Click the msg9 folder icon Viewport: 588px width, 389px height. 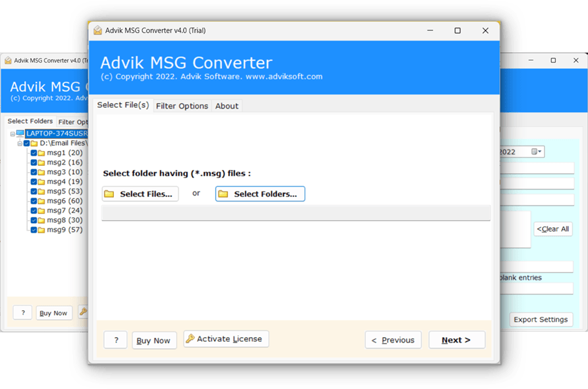tap(41, 230)
